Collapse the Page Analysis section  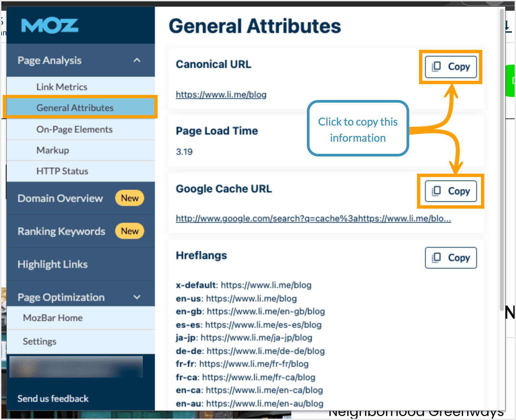[x=137, y=60]
